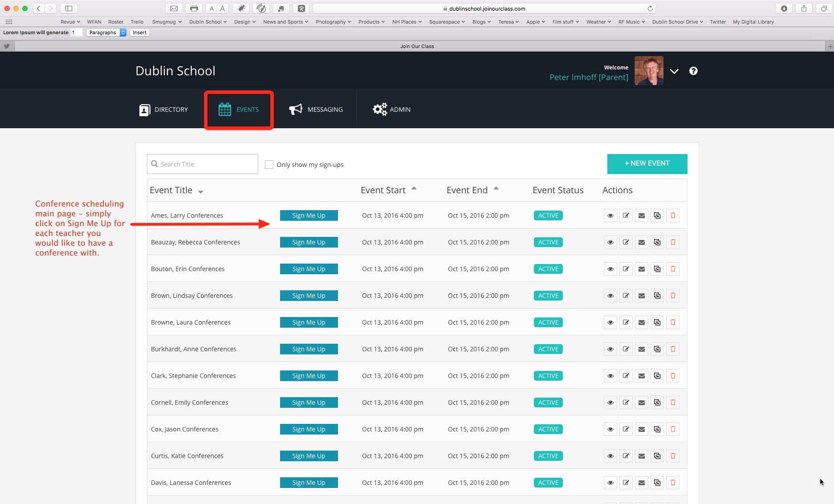Open the Dublin School bookmarks folder
Viewport: 834px width, 504px height.
pyautogui.click(x=208, y=22)
